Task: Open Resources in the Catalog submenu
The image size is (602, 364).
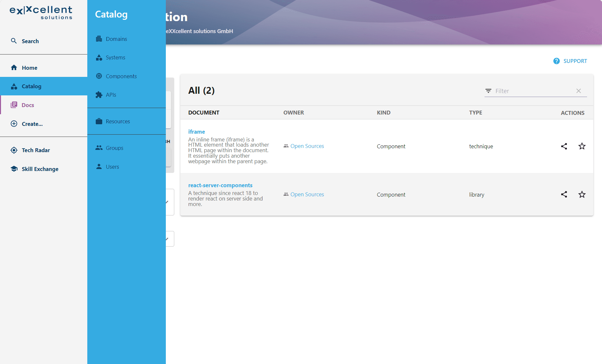Action: [127, 121]
